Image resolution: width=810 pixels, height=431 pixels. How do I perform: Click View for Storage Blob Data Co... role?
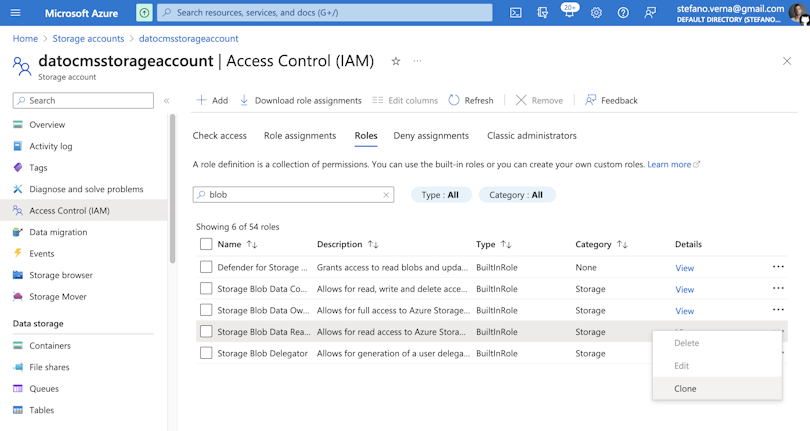[x=684, y=289]
